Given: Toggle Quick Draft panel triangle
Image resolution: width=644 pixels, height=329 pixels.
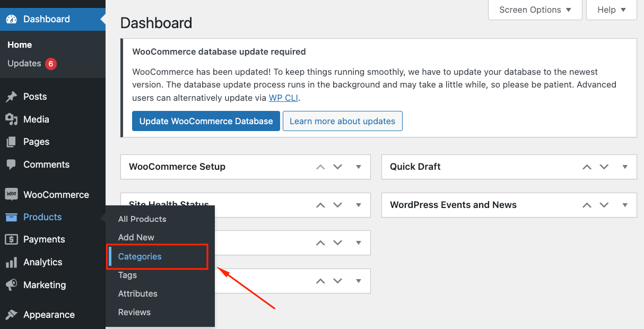Looking at the screenshot, I should click(x=625, y=167).
